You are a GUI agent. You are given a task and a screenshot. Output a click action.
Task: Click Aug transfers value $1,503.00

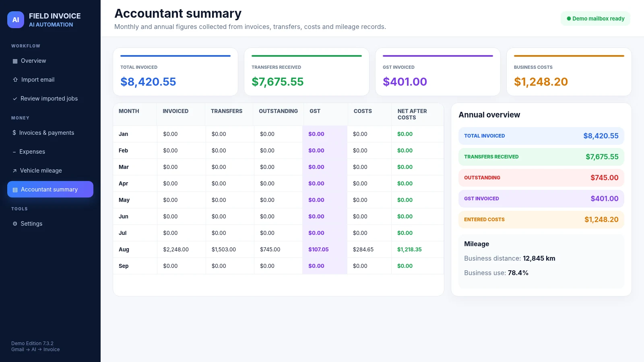[224, 249]
